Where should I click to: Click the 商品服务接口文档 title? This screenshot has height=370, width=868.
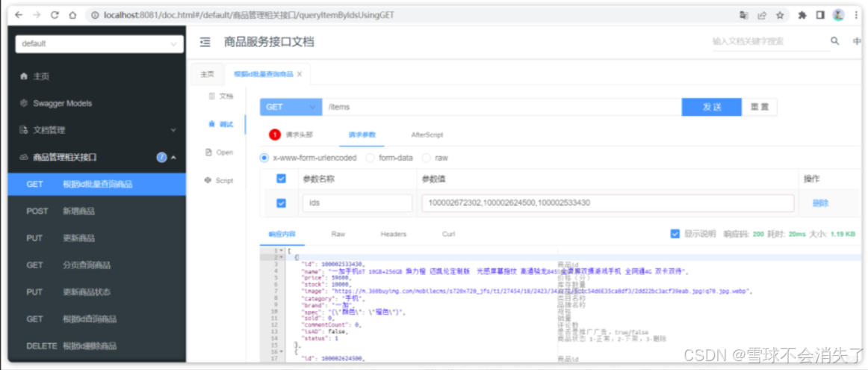point(269,42)
